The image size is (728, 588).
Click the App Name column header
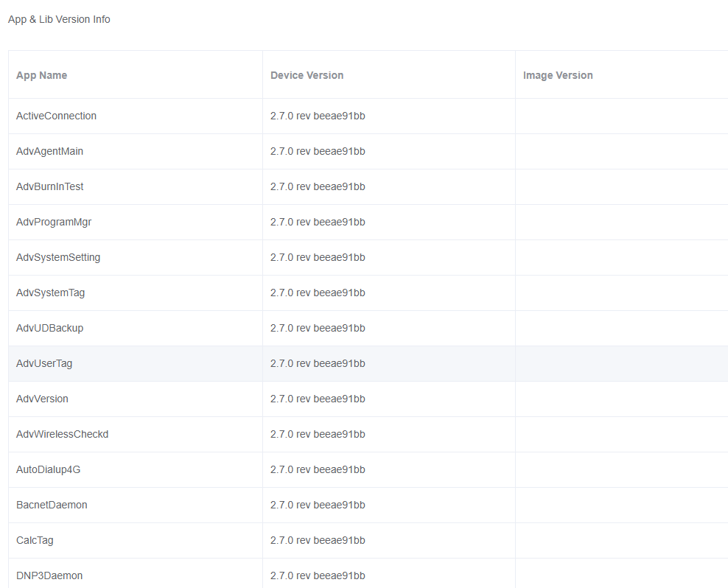[41, 75]
